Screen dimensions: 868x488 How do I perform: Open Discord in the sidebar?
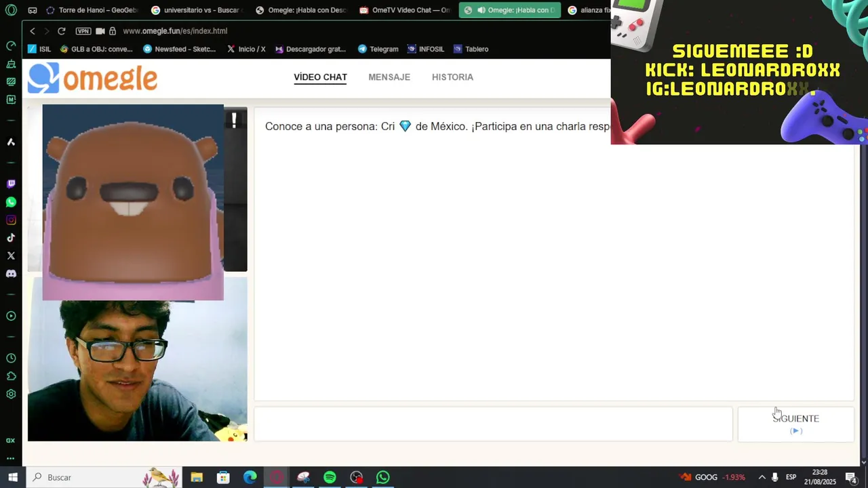[x=11, y=274]
